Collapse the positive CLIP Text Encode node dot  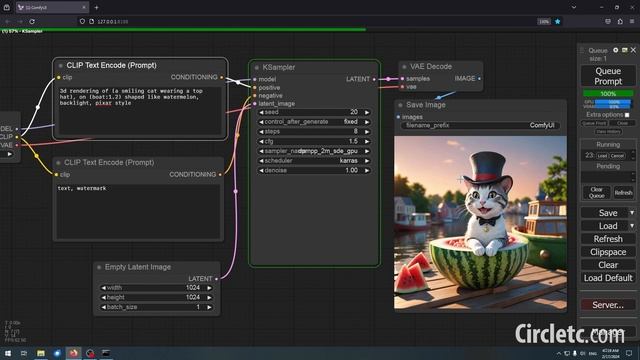[61, 65]
